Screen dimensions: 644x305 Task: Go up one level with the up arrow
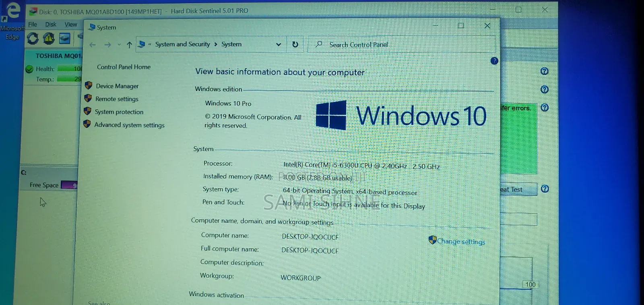click(x=129, y=45)
